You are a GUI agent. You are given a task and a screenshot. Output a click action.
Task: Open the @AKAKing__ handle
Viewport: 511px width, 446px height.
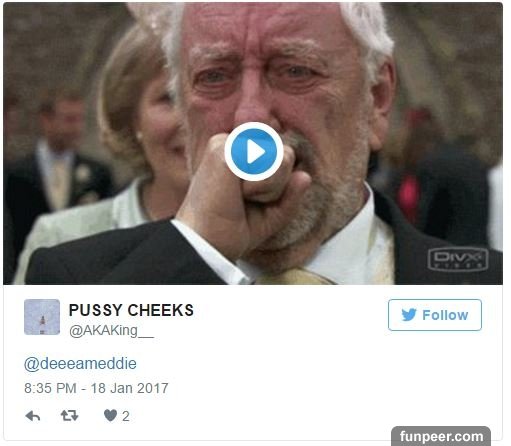pos(111,331)
